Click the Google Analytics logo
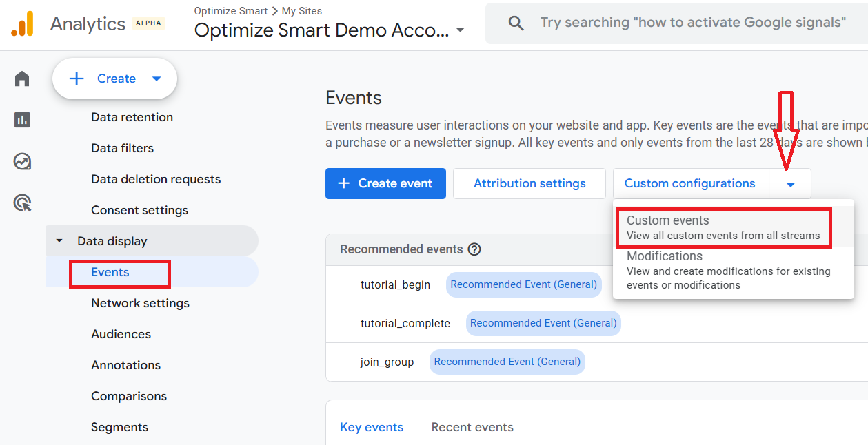Screen dimensions: 868x445 (x=22, y=24)
